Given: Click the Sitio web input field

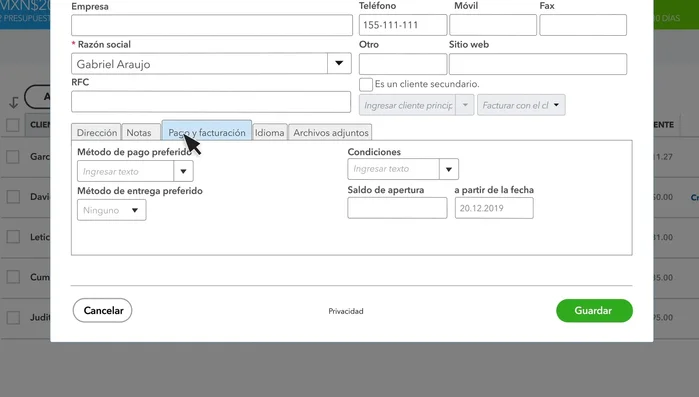Looking at the screenshot, I should [x=538, y=64].
